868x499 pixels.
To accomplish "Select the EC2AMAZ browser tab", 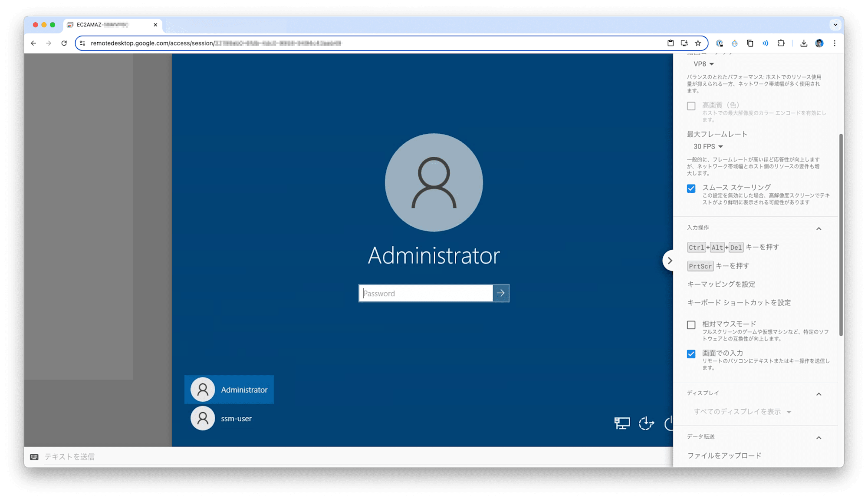I will (112, 25).
